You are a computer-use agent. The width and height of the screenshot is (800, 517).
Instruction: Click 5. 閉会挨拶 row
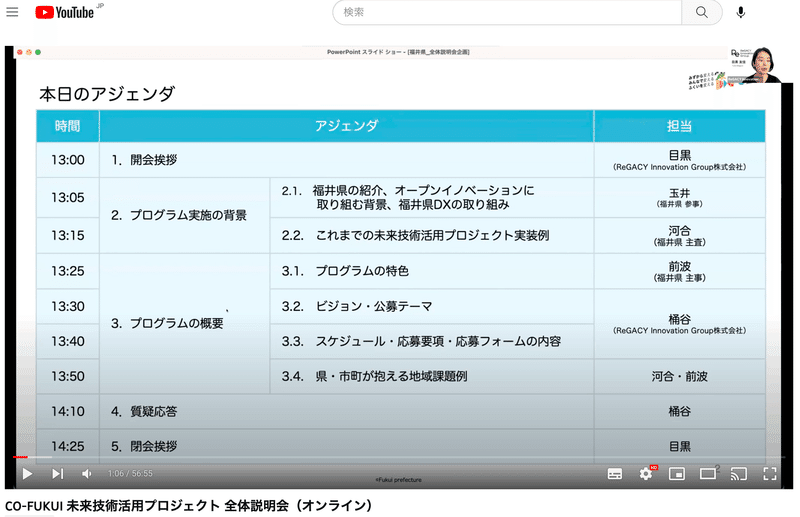coord(346,447)
